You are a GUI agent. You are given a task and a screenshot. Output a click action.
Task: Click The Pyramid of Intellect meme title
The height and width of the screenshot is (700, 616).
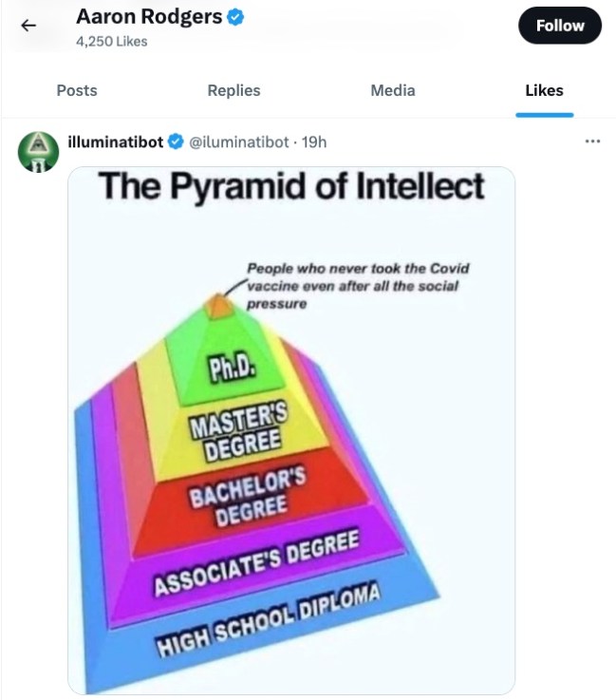click(291, 185)
